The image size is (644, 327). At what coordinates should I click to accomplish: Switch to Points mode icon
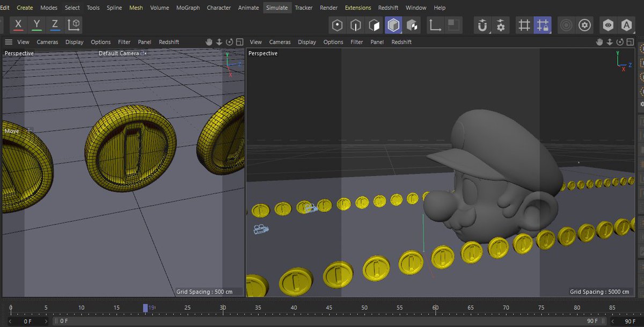tap(337, 25)
